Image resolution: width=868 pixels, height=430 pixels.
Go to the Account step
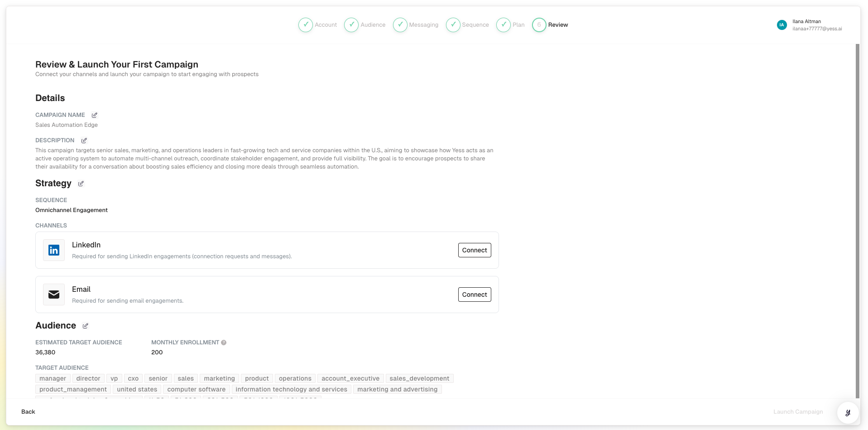[318, 25]
